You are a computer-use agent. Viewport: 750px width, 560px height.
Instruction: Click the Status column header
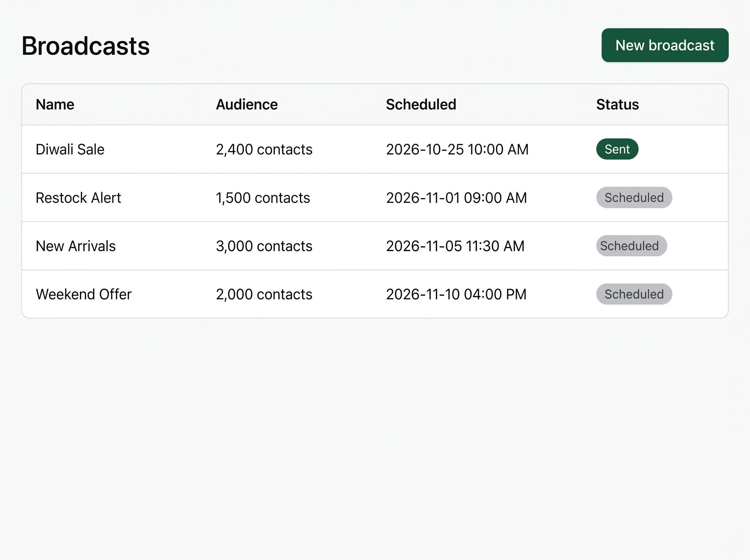click(617, 104)
